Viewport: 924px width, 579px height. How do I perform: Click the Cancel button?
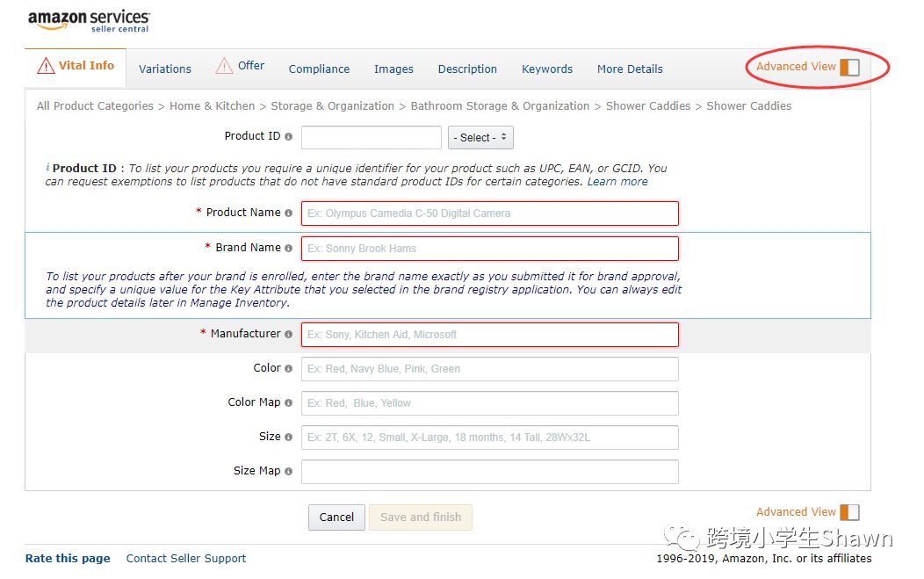pyautogui.click(x=336, y=517)
